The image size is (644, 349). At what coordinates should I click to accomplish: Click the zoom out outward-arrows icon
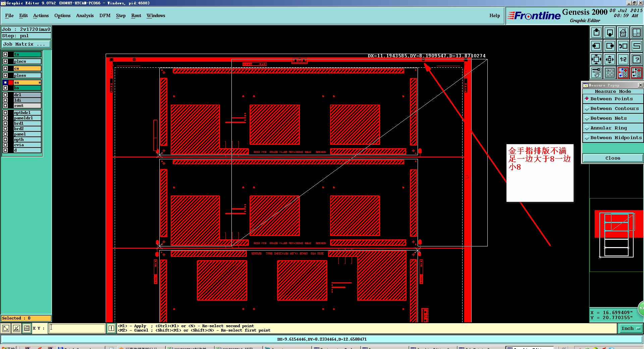click(610, 59)
